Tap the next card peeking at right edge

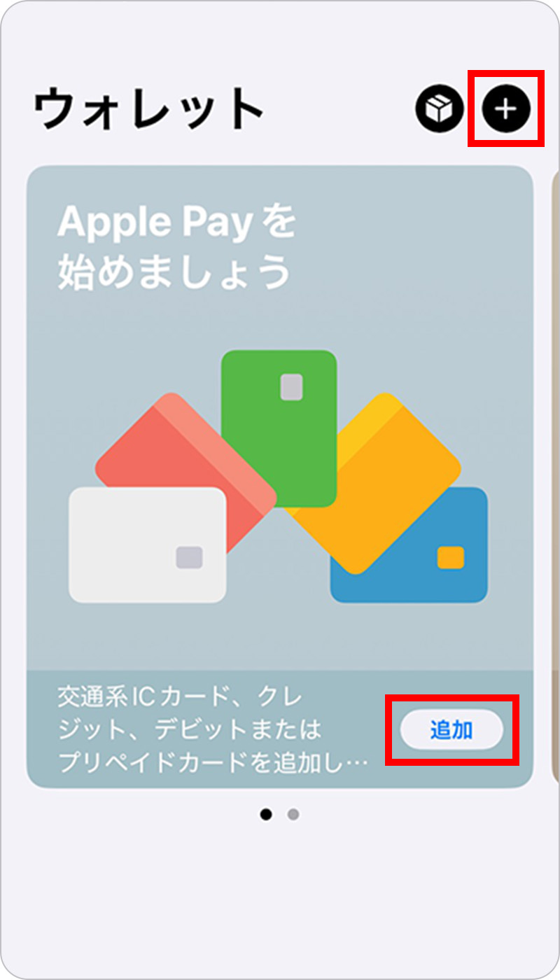tap(556, 477)
